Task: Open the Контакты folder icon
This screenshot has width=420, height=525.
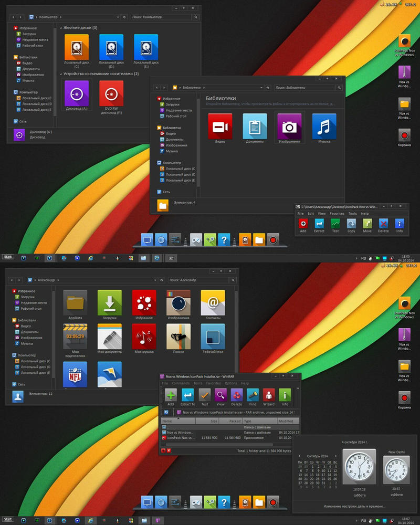Action: (213, 304)
